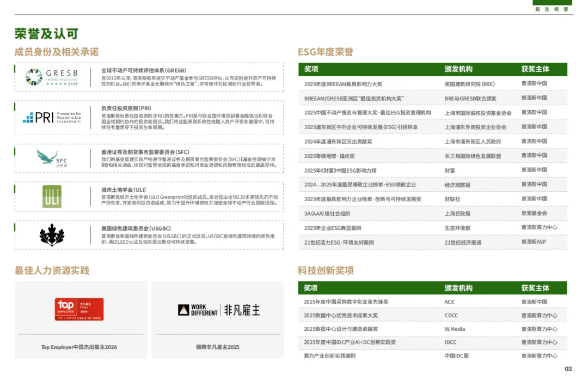Viewport: 588px width, 381px height.
Task: Click 2024年度浦东新区突出贡献奖 row
Action: pos(433,142)
